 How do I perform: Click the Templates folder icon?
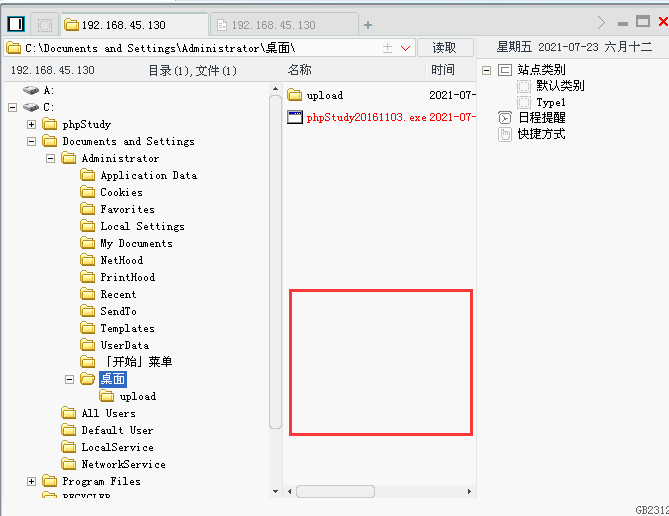click(87, 328)
